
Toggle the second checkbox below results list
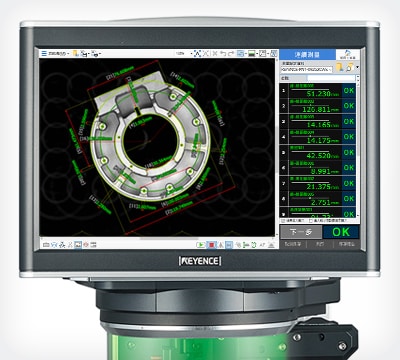(x=311, y=221)
